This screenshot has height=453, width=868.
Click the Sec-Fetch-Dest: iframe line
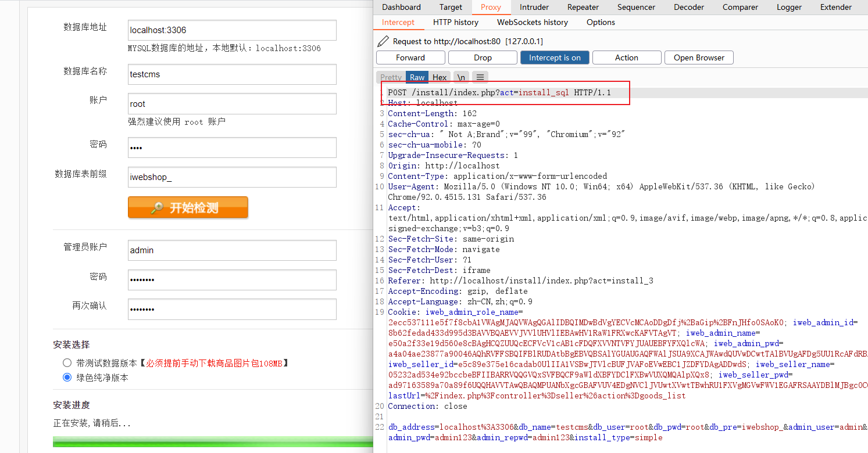pos(439,270)
